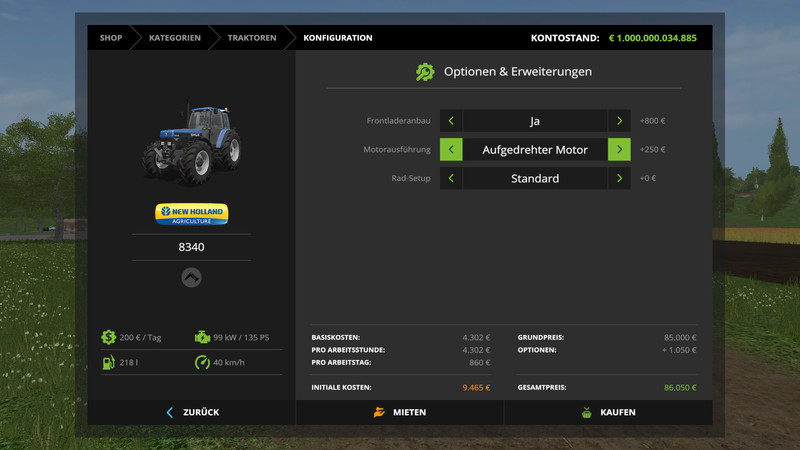Select next Frontladeranbau option
The width and height of the screenshot is (800, 450).
(x=619, y=121)
